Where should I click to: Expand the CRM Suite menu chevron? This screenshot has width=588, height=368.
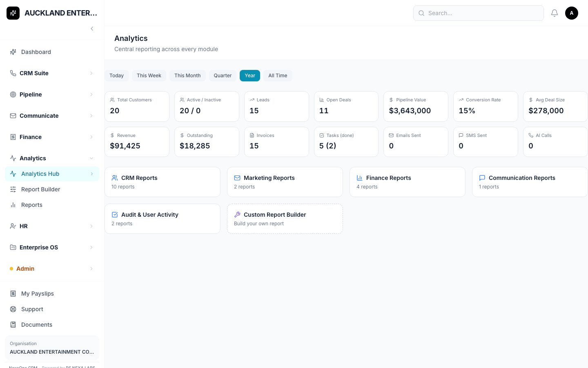91,73
